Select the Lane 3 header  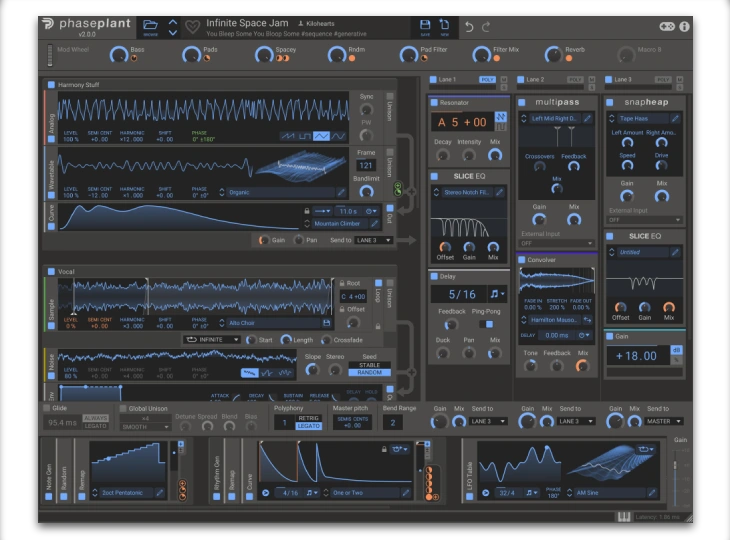tap(624, 78)
